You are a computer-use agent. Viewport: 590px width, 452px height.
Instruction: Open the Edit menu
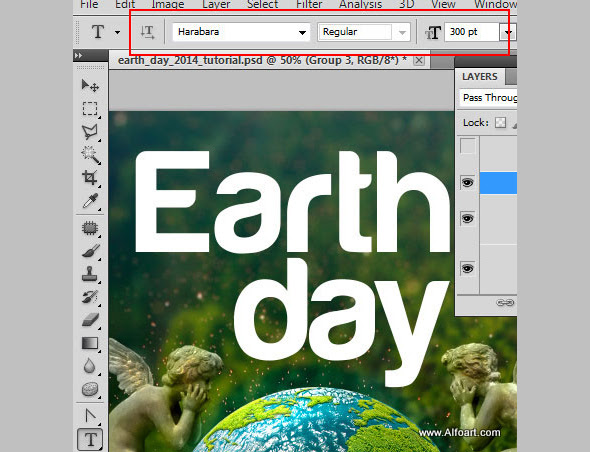click(125, 5)
